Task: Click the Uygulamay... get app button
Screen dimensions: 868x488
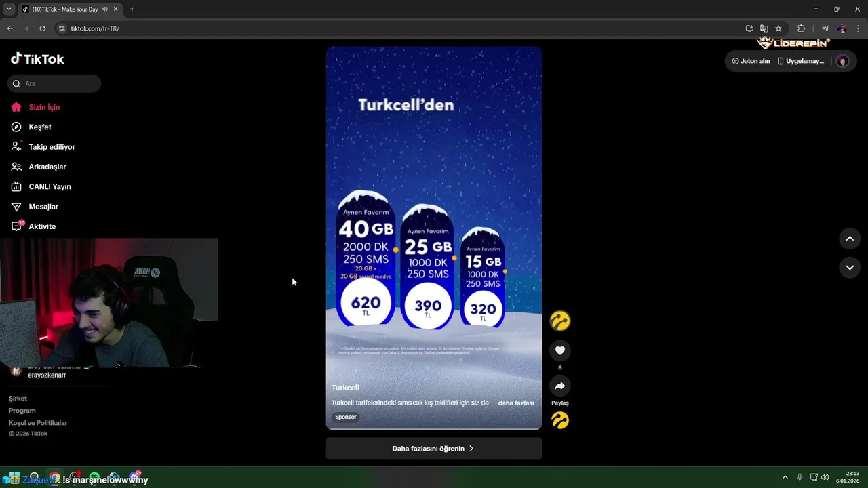Action: click(x=801, y=61)
